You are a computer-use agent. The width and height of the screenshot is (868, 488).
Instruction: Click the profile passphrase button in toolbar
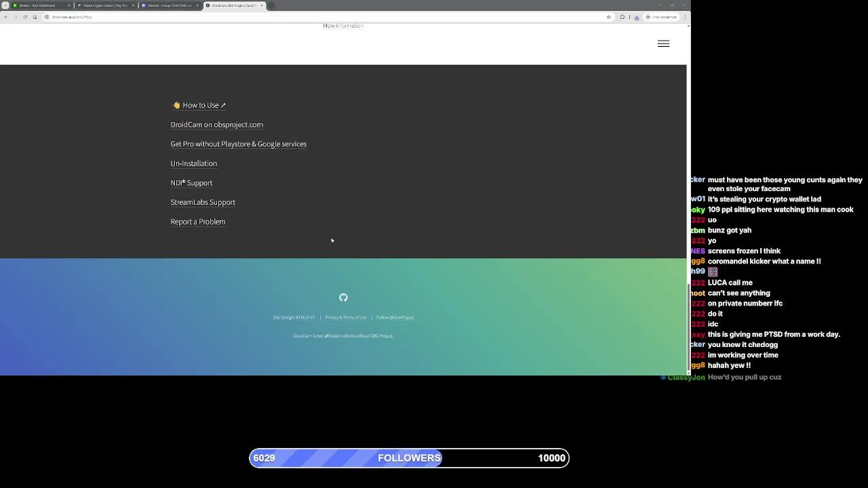660,17
